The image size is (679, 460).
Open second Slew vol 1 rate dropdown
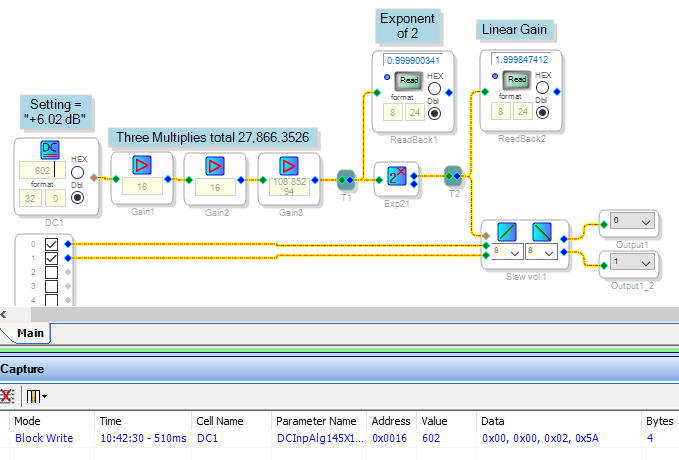(549, 253)
